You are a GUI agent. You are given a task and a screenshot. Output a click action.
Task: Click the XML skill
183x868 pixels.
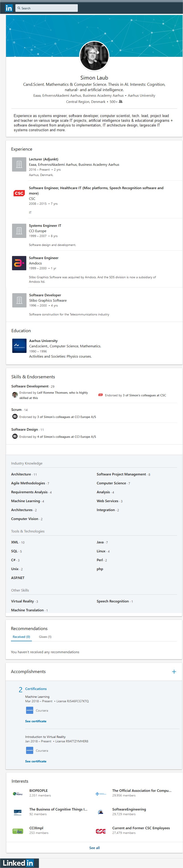coord(15,542)
